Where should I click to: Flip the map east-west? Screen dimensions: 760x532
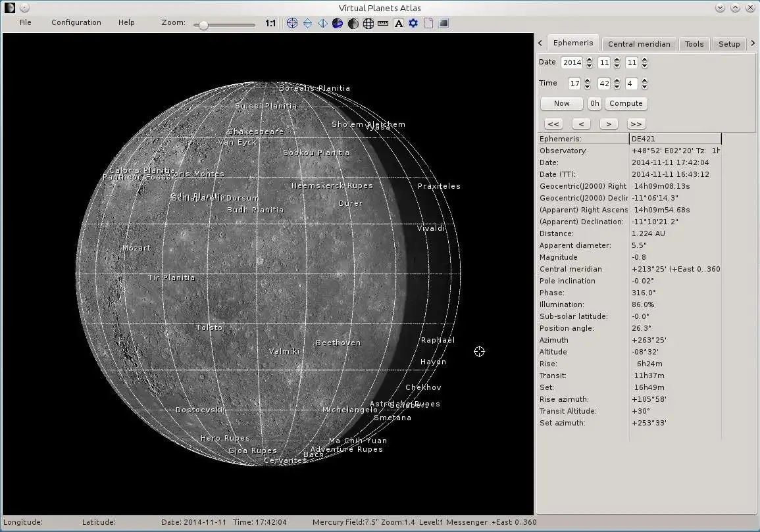tap(322, 23)
